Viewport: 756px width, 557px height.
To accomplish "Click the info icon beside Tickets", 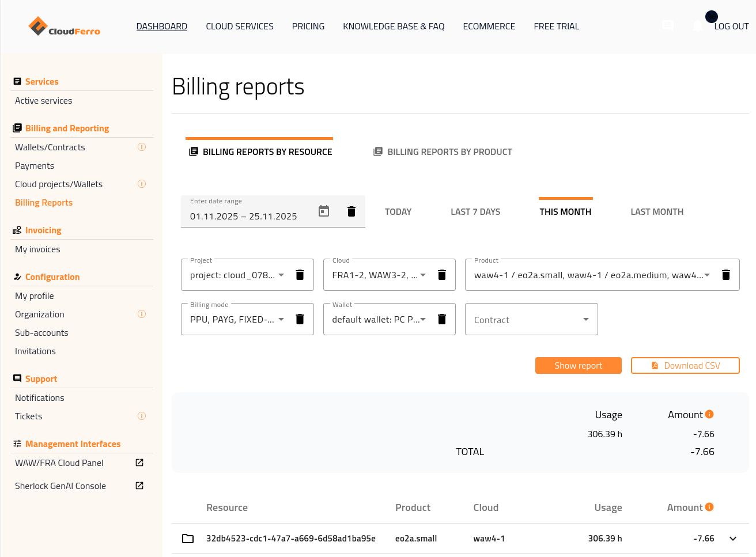I will tap(142, 416).
